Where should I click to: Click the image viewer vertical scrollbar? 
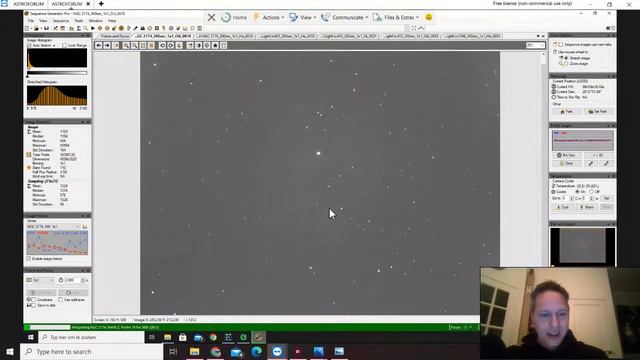coord(543,183)
